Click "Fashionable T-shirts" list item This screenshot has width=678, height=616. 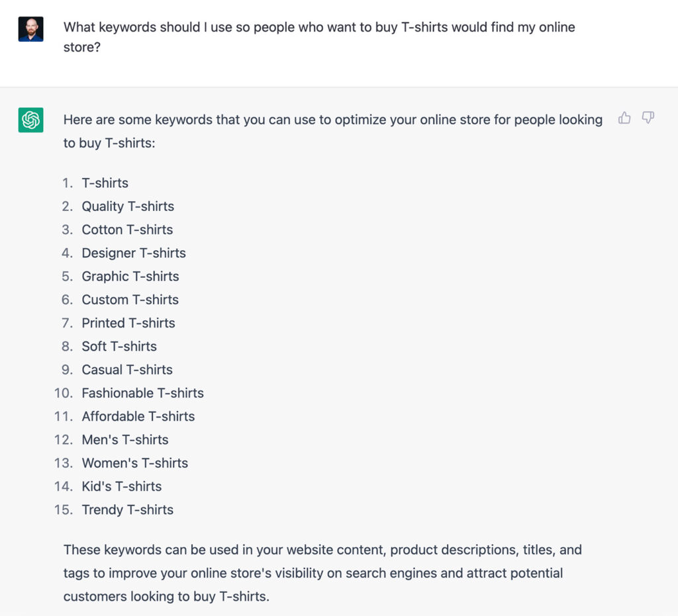pos(143,392)
